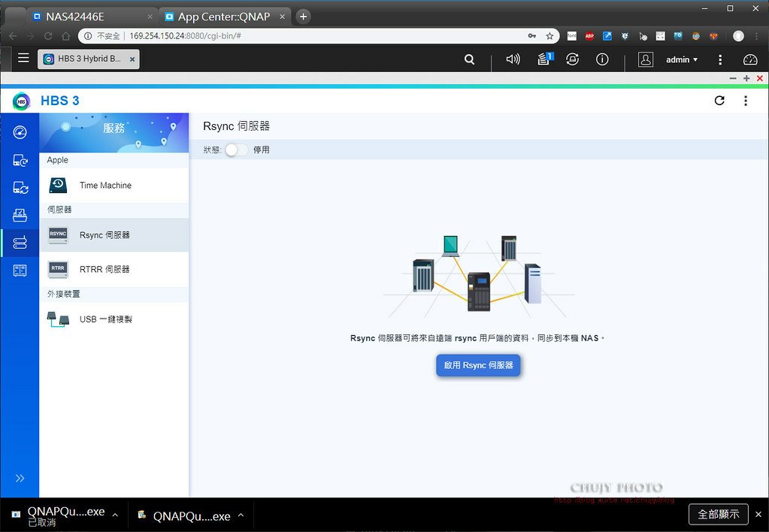Click the Rsync 伺服器 RSYNC icon
The width and height of the screenshot is (769, 532).
[58, 235]
